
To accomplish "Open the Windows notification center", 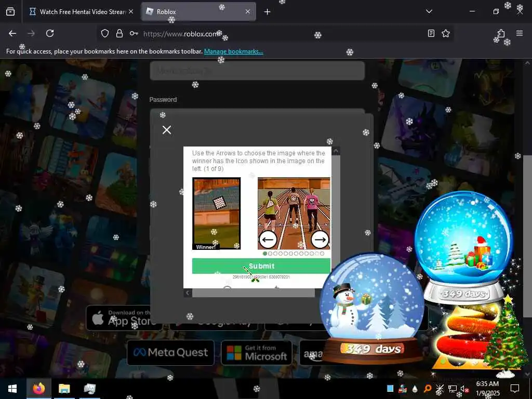I will pos(515,389).
